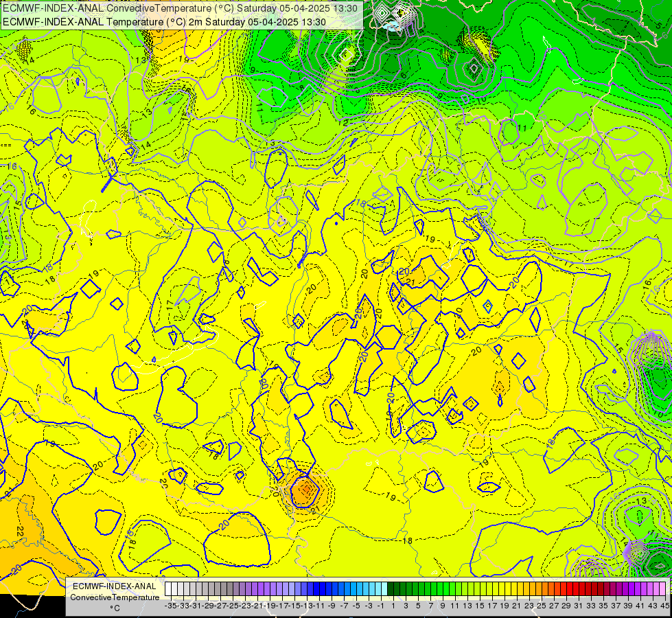Click contour label 22 on the orange area
Image resolution: width=672 pixels, height=618 pixels.
click(20, 531)
